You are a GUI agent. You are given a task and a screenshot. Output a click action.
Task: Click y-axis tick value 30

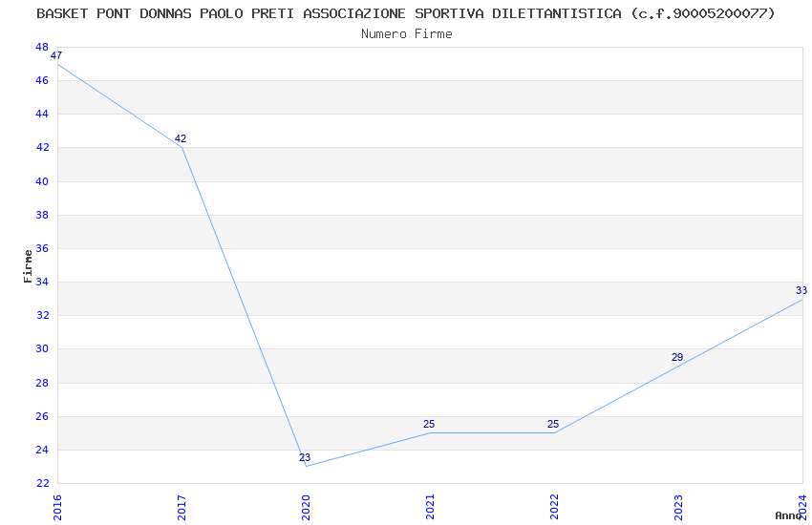coord(42,348)
